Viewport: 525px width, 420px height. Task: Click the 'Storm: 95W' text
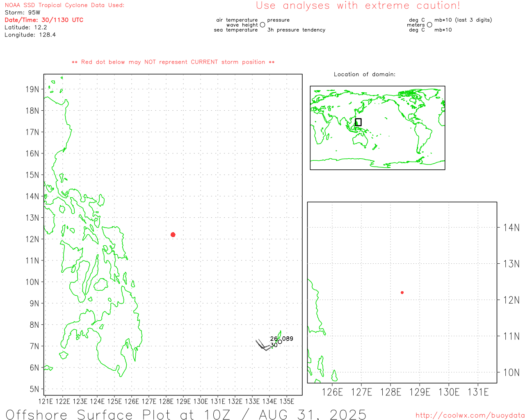23,13
